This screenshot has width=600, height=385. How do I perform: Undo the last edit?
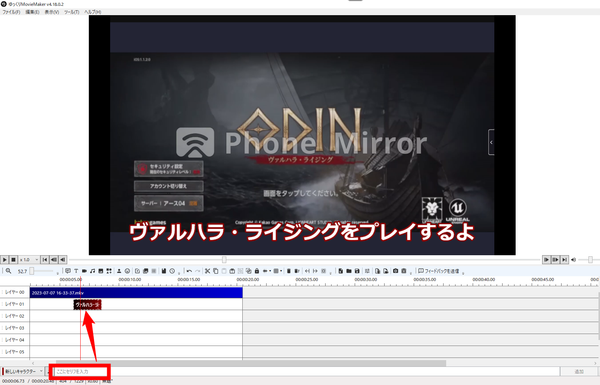[x=189, y=271]
